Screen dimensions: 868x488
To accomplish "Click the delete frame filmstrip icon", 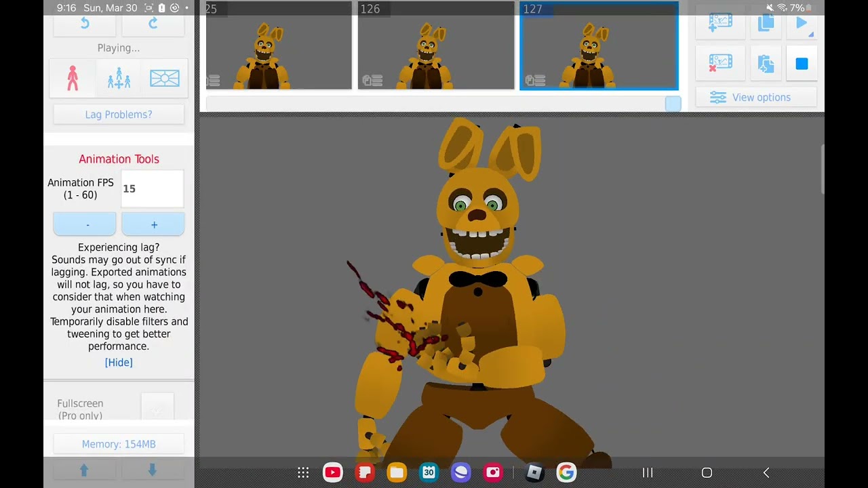I will (x=720, y=64).
